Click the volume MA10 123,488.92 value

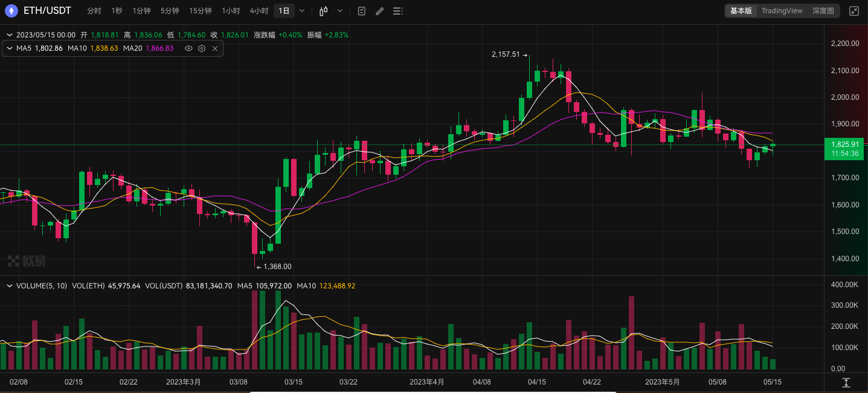click(337, 286)
